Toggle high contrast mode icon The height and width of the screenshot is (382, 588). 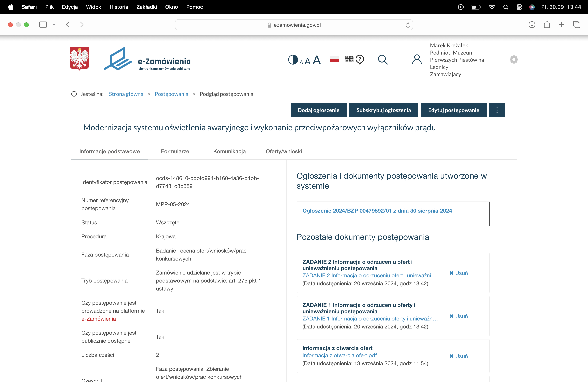click(x=293, y=60)
